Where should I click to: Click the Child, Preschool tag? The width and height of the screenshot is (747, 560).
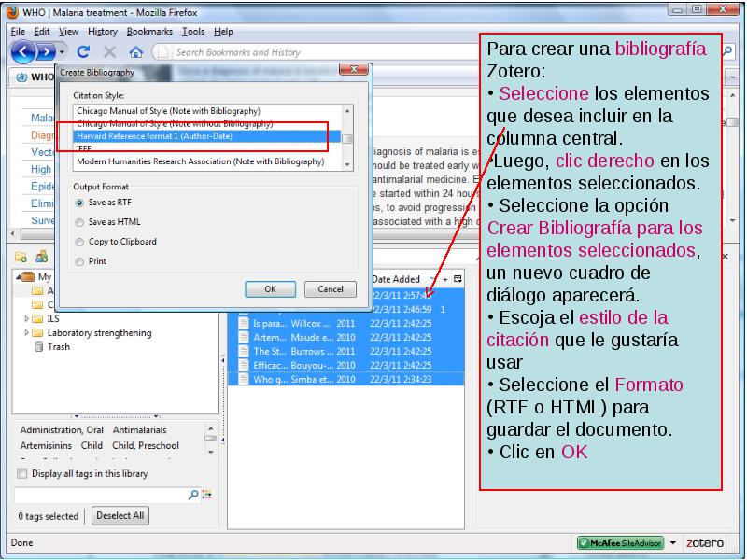pyautogui.click(x=146, y=446)
